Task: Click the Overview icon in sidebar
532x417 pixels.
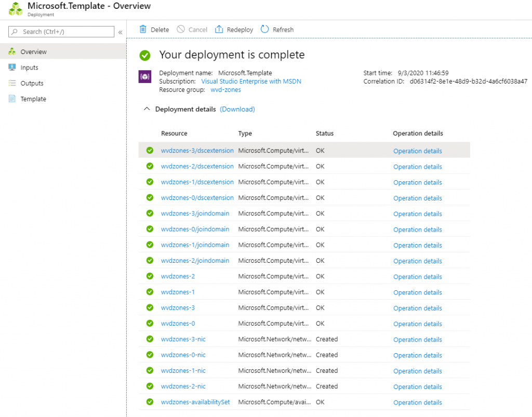Action: click(x=12, y=51)
